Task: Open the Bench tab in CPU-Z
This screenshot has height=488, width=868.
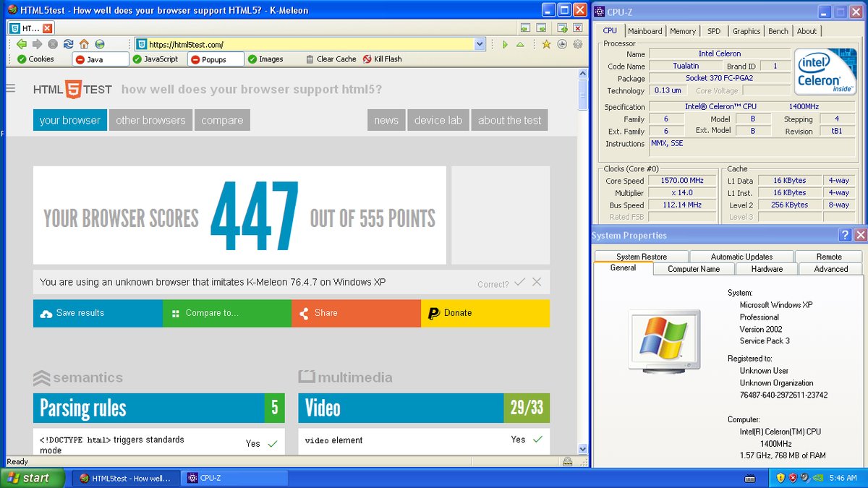Action: pos(778,31)
